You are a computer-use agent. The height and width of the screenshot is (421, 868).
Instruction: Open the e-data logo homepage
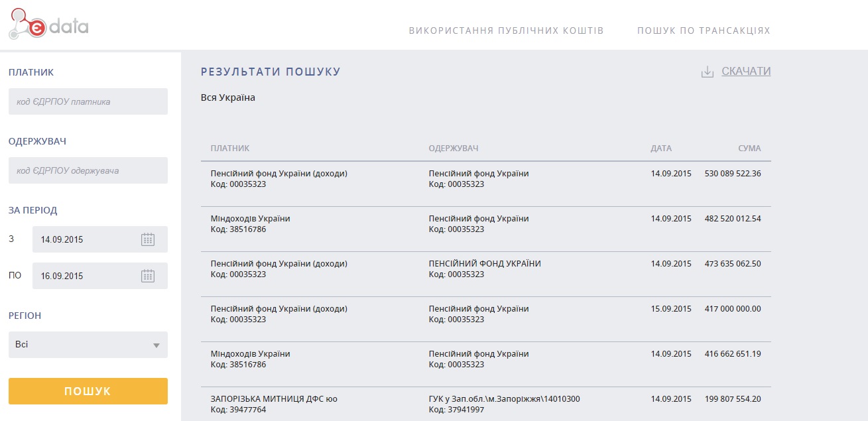48,25
